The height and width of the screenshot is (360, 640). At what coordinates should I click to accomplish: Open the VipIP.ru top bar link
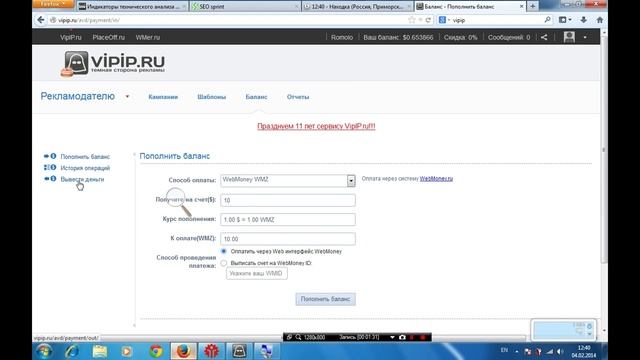pyautogui.click(x=71, y=37)
